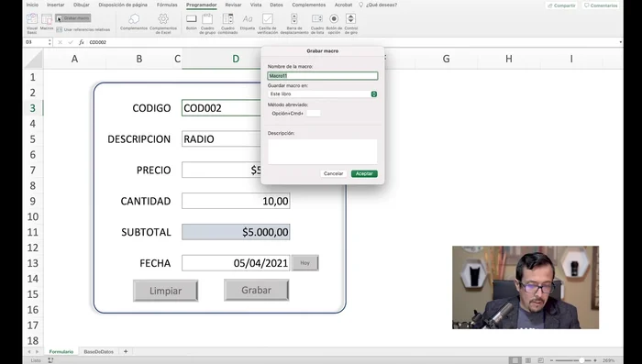Select the CODIGO cell with COD002
The width and height of the screenshot is (642, 364).
tap(222, 108)
